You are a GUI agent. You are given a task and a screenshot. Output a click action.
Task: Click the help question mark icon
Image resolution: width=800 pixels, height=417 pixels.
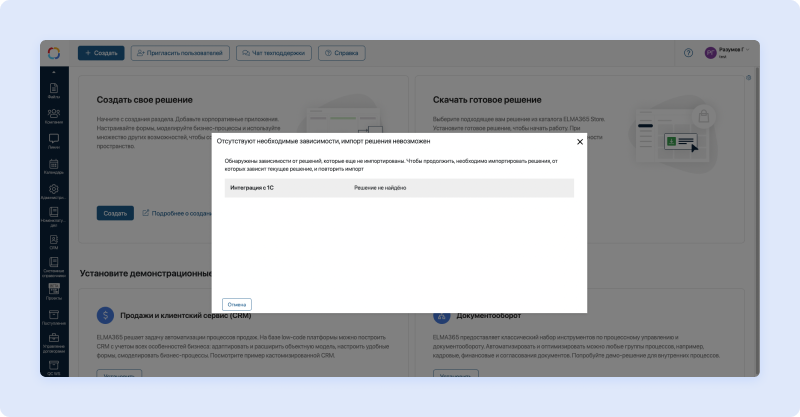click(688, 53)
